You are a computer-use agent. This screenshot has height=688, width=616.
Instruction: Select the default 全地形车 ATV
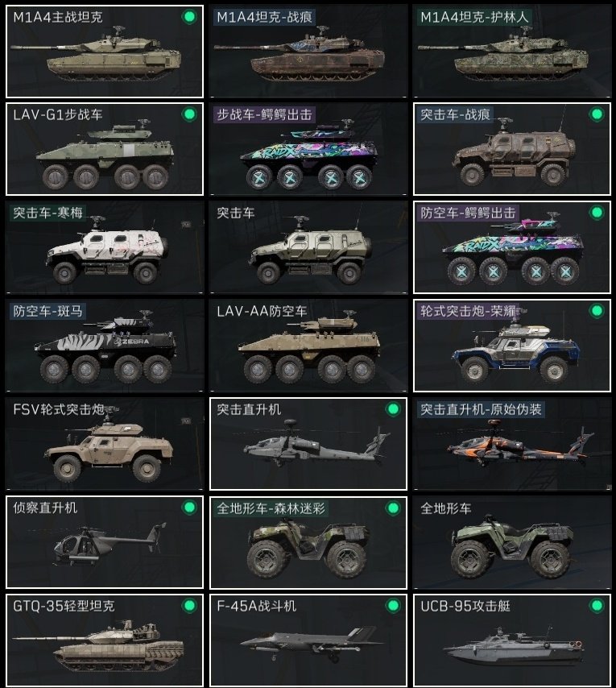(x=511, y=542)
